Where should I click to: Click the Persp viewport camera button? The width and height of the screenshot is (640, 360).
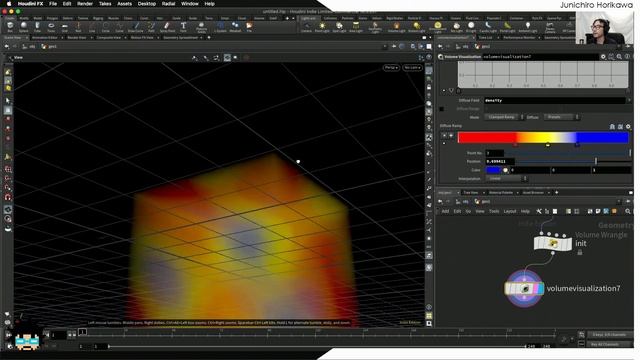[391, 67]
